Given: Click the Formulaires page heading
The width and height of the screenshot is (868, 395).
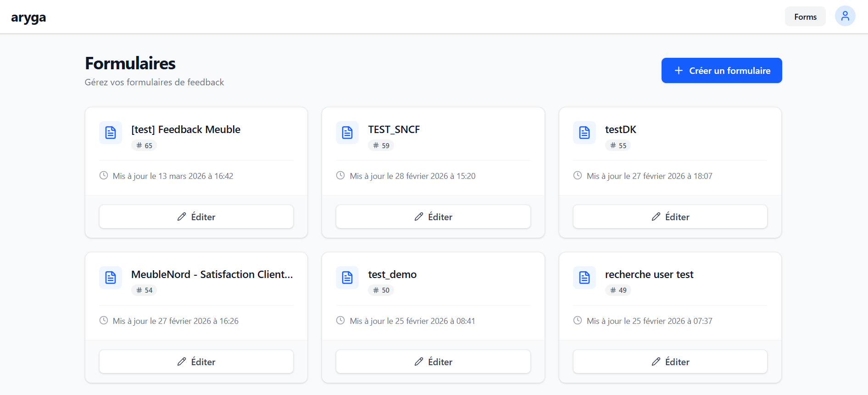Looking at the screenshot, I should 130,63.
